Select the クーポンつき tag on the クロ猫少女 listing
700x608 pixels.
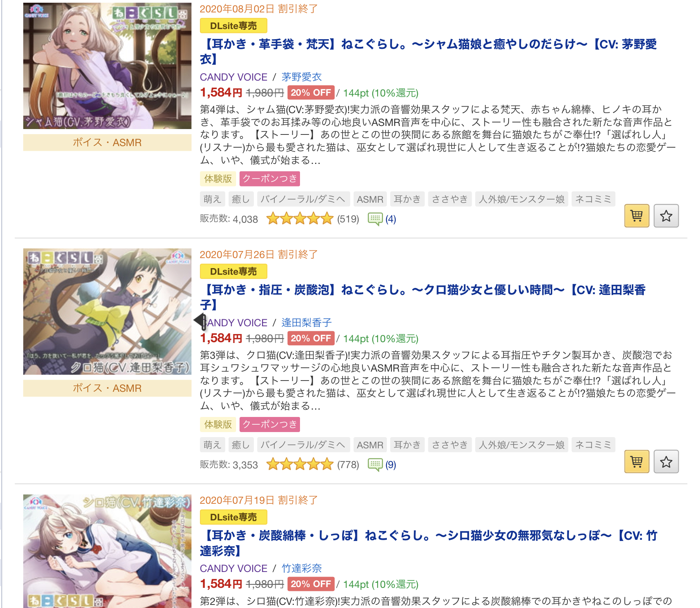tap(270, 424)
